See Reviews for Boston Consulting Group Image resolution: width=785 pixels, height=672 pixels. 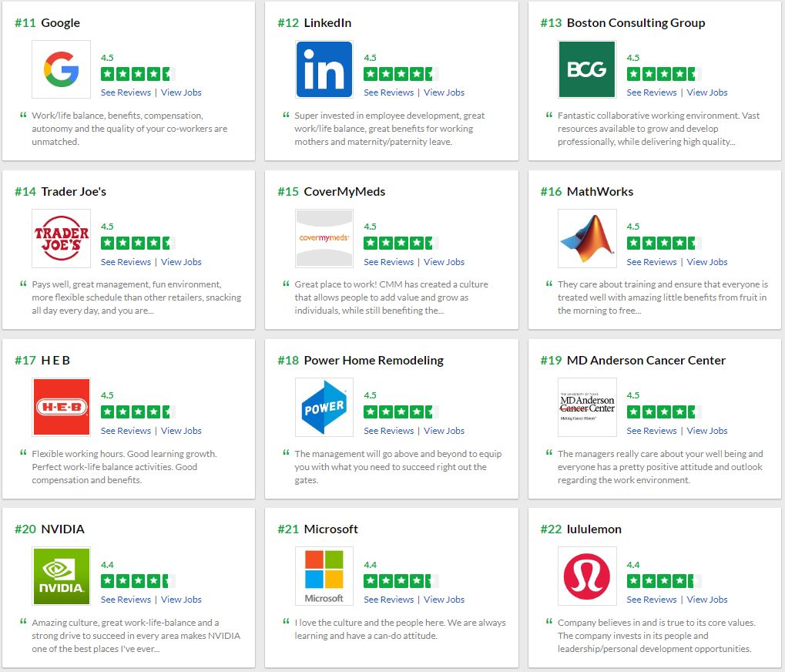coord(651,92)
